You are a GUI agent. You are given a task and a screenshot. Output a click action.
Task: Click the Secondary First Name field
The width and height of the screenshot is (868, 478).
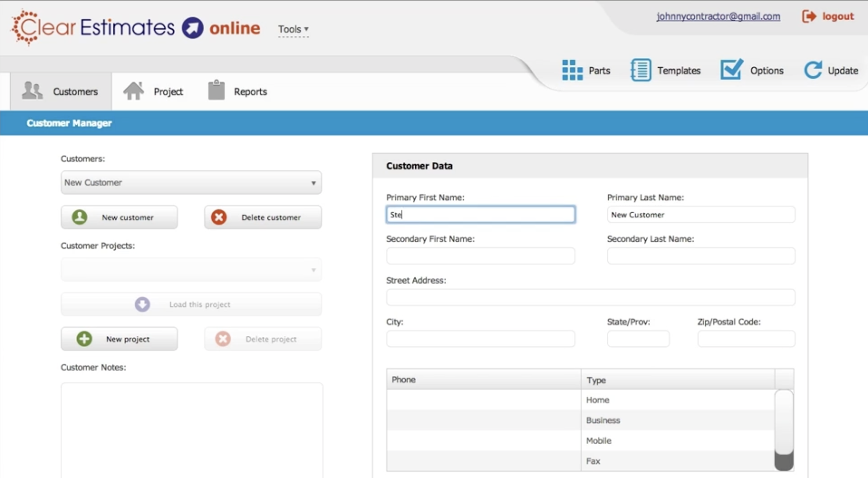481,256
